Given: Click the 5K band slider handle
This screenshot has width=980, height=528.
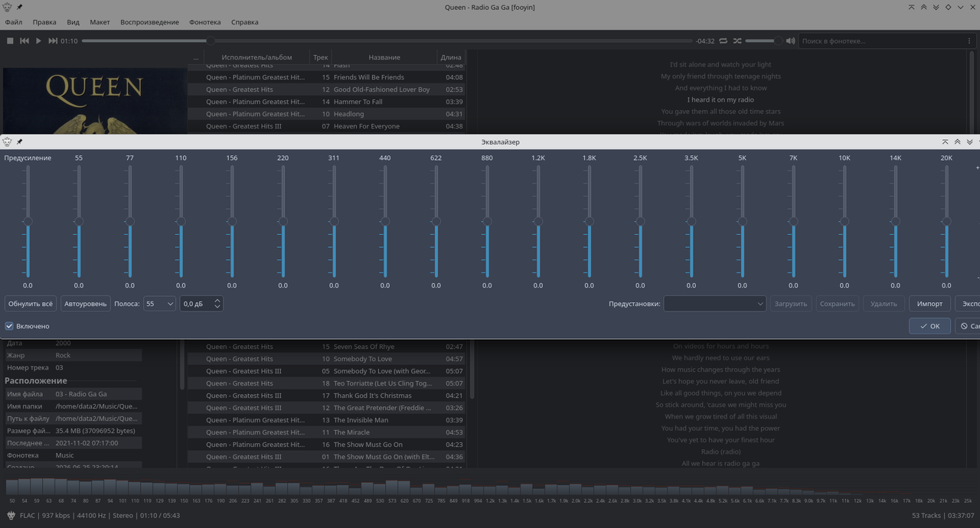Looking at the screenshot, I should (742, 221).
